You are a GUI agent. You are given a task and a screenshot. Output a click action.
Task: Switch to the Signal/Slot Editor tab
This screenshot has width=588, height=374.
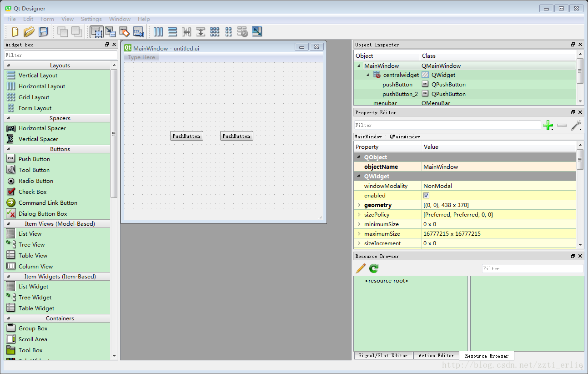(383, 355)
